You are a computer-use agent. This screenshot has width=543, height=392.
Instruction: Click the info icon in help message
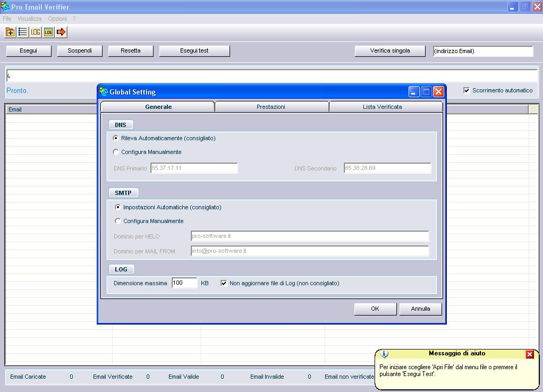coord(385,354)
